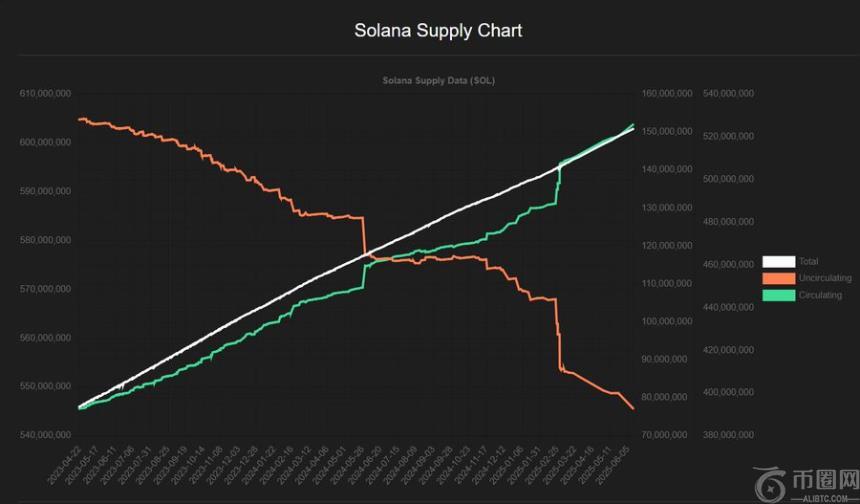Click the 币圈网 watermark text

(x=825, y=480)
